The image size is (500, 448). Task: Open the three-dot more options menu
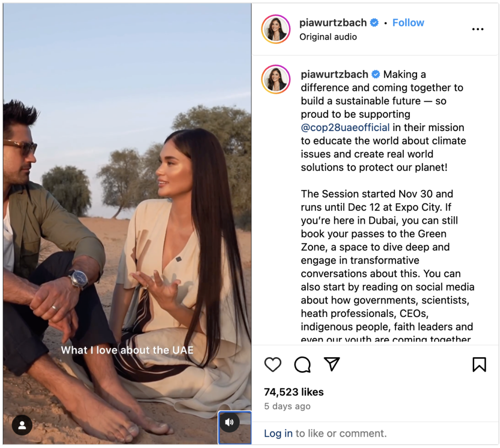point(478,29)
